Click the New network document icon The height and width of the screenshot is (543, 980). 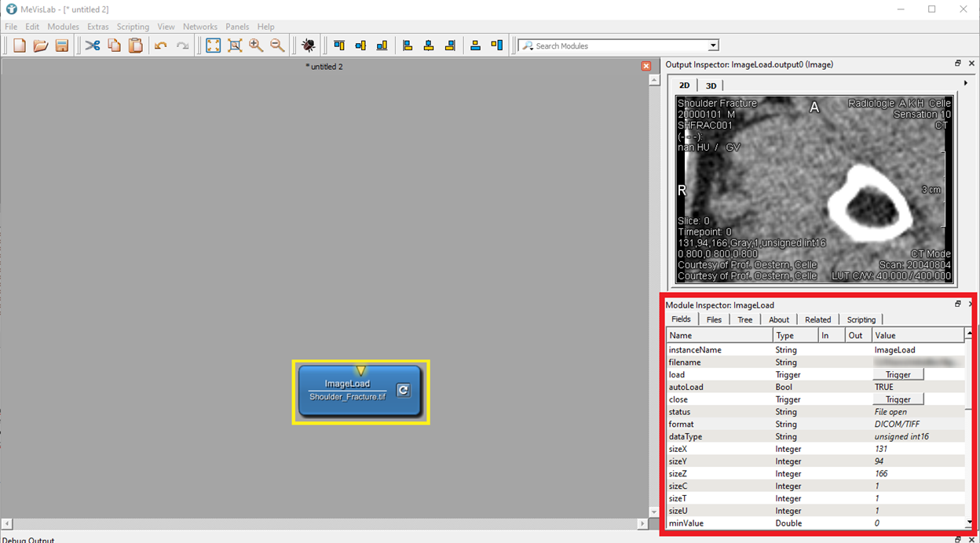[x=20, y=46]
